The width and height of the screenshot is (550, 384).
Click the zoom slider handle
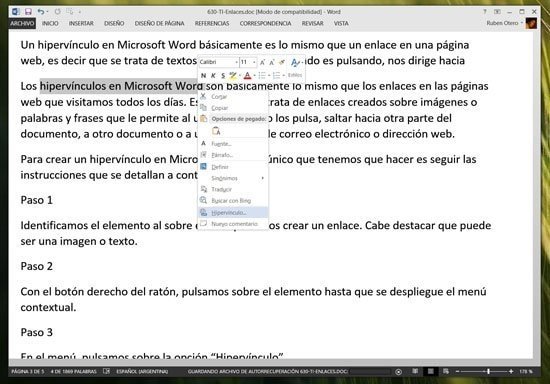coord(488,371)
